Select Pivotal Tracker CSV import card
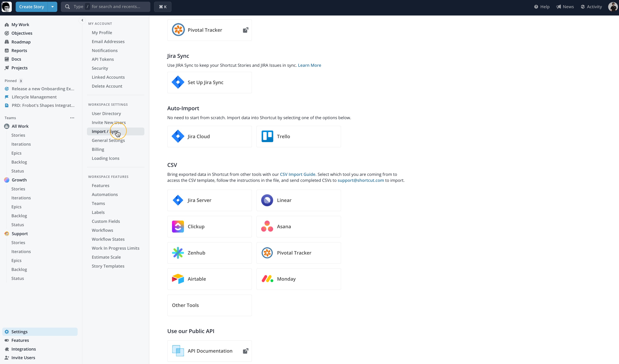The width and height of the screenshot is (619, 364). coord(299,253)
